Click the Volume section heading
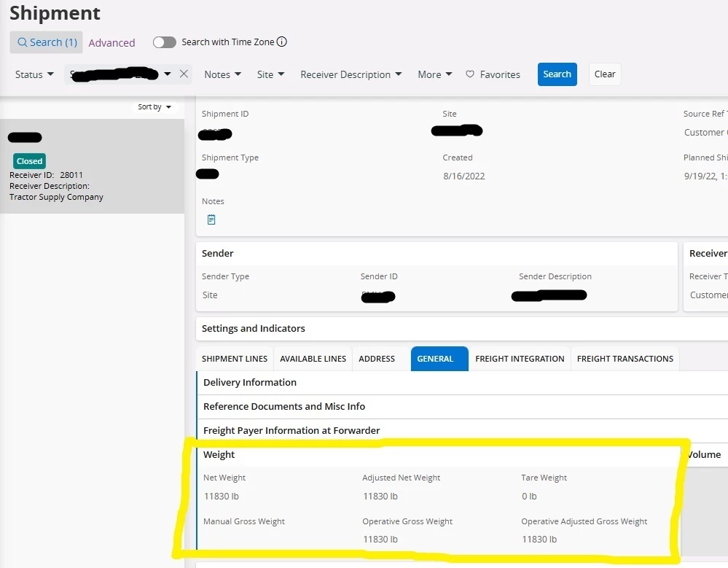The height and width of the screenshot is (568, 728). coord(704,455)
